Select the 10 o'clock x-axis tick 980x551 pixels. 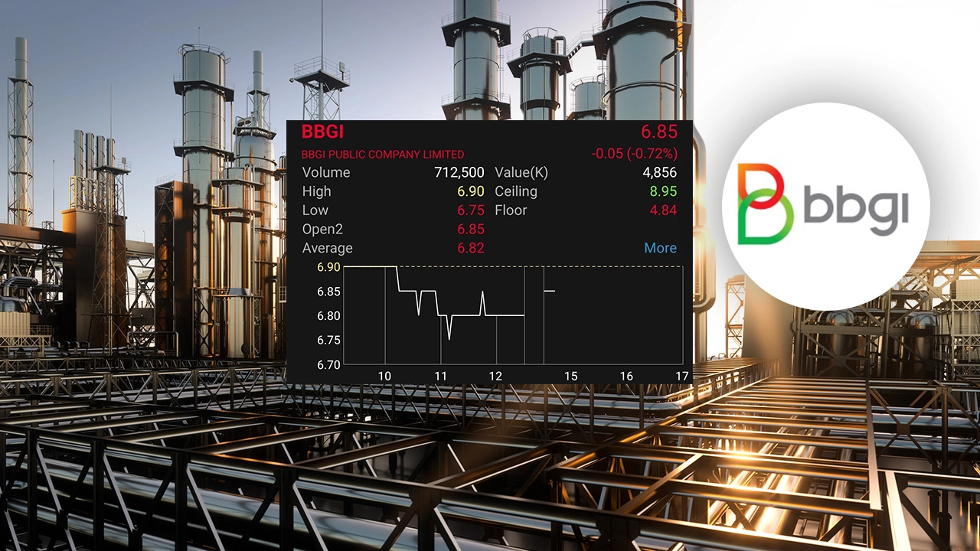click(x=384, y=376)
